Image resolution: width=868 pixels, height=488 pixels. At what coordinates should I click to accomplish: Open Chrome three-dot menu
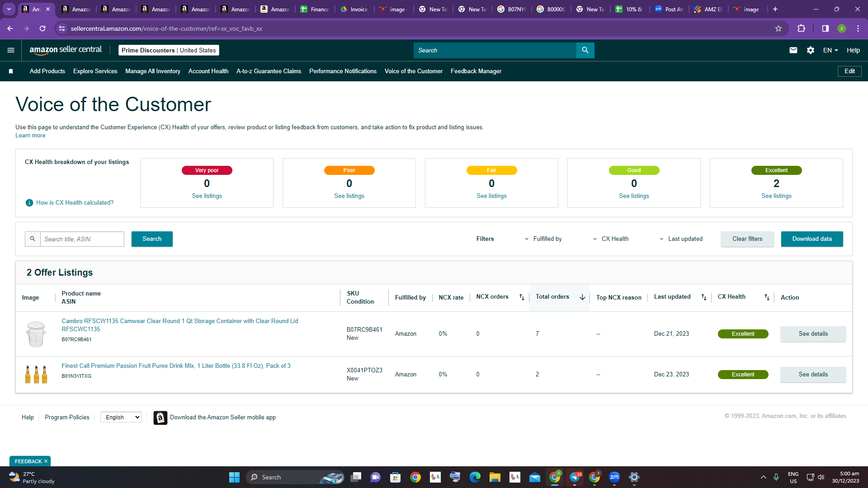pos(858,28)
